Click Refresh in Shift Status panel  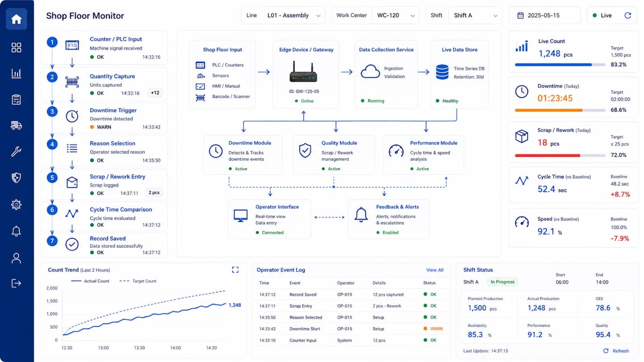[616, 351]
